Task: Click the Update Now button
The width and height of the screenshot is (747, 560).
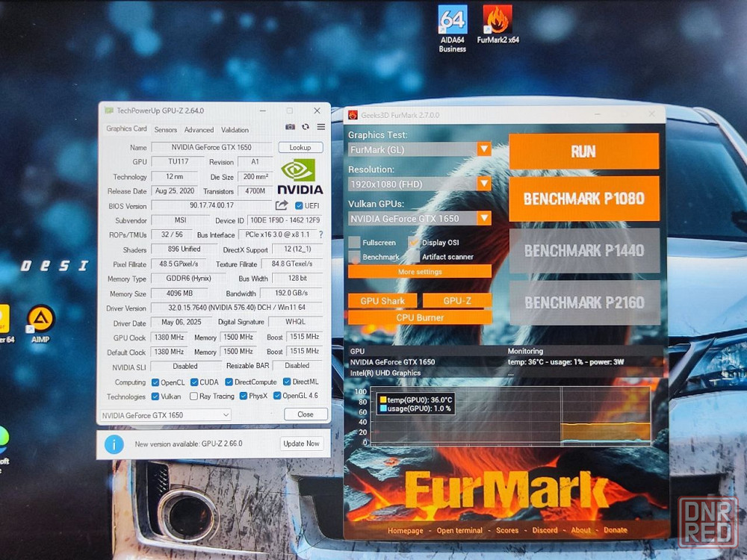Action: 301,444
